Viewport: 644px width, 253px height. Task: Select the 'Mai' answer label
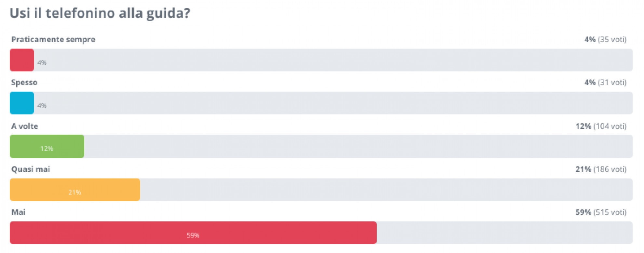click(19, 212)
